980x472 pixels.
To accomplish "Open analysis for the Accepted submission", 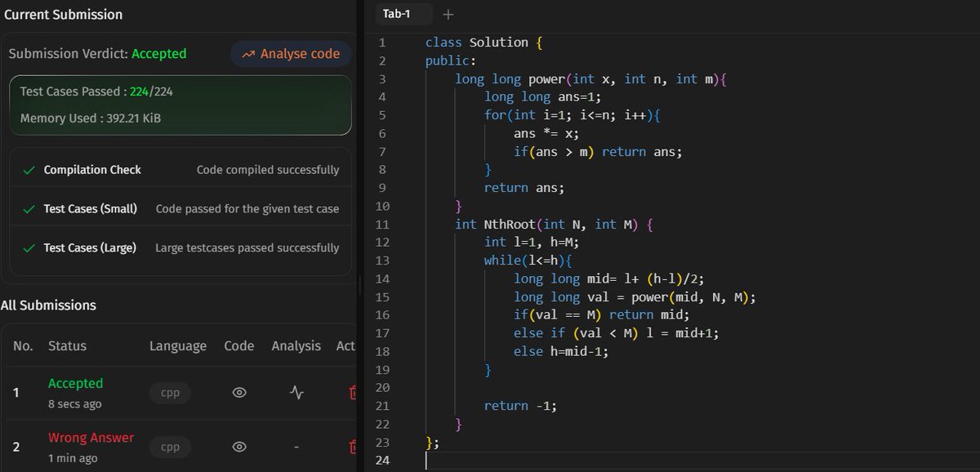I will [296, 393].
